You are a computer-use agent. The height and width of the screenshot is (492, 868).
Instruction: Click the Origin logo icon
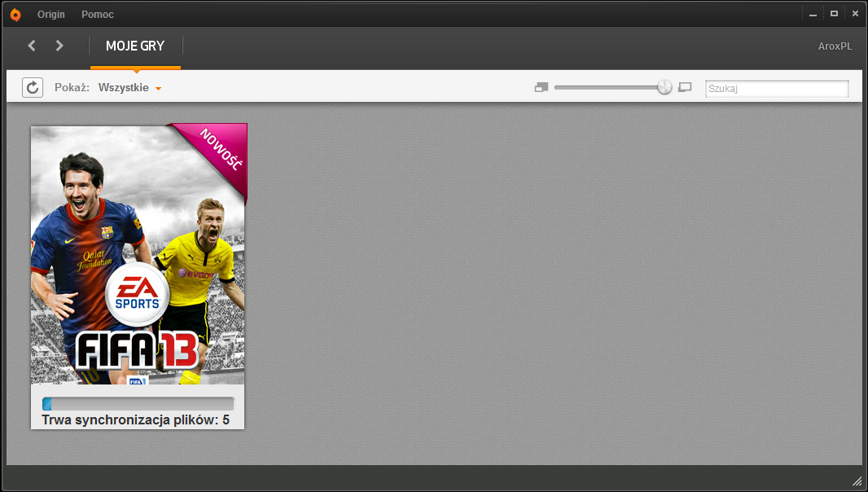pos(15,15)
